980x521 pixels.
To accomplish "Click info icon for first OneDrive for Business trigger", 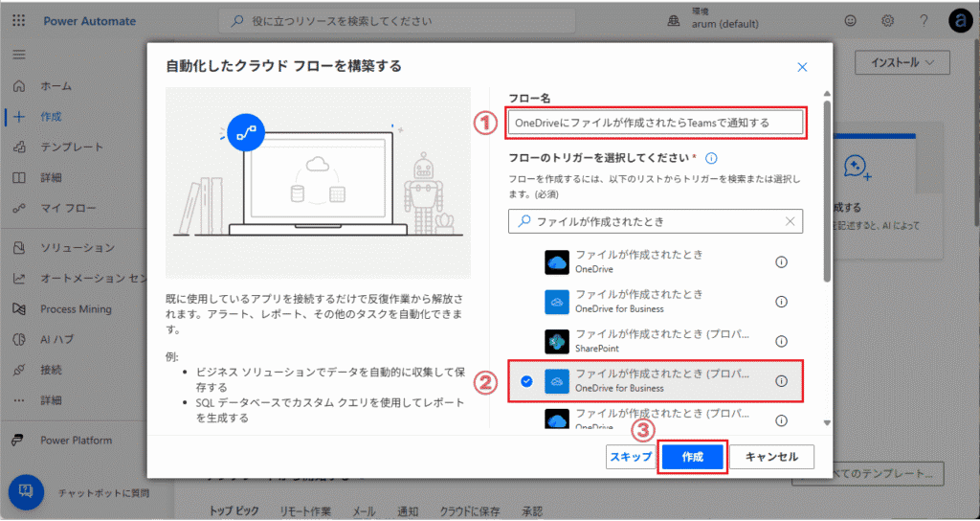I will pos(781,302).
